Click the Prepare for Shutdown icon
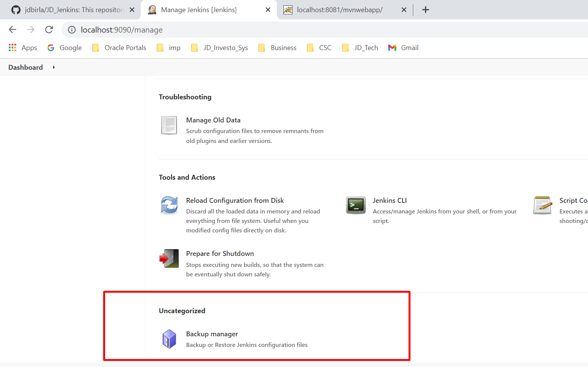 click(x=169, y=258)
